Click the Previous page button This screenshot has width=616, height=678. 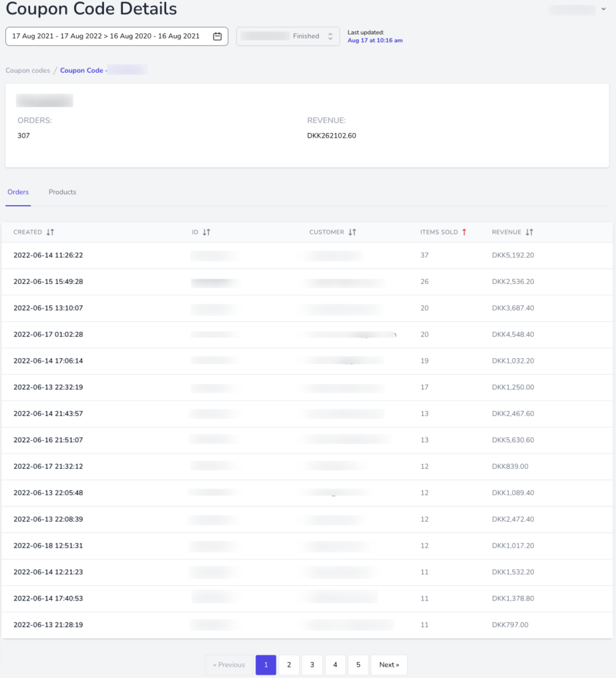pos(229,665)
